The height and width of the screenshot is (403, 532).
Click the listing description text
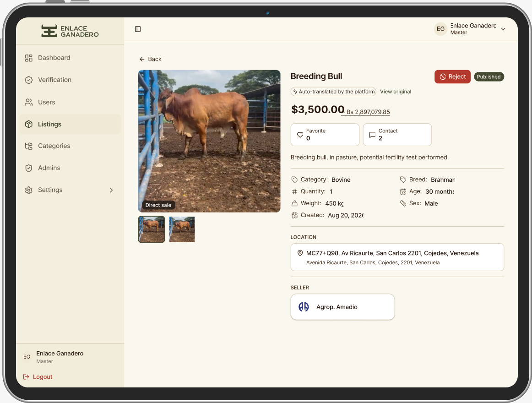coord(369,158)
